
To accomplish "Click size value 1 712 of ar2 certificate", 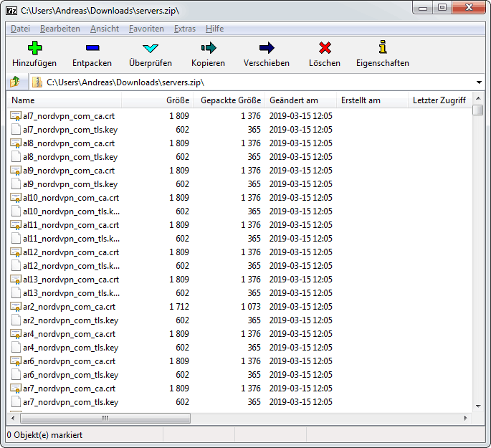I will [x=179, y=307].
